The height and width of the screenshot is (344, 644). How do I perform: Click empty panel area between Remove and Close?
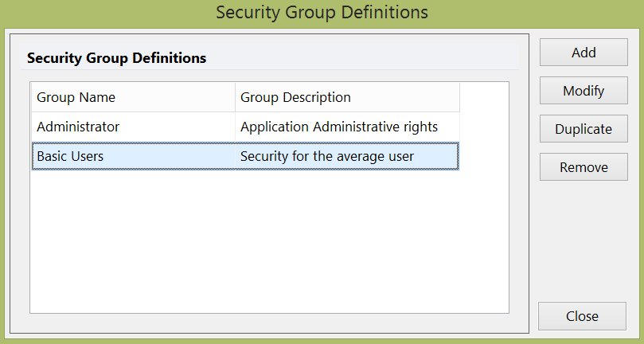point(584,239)
